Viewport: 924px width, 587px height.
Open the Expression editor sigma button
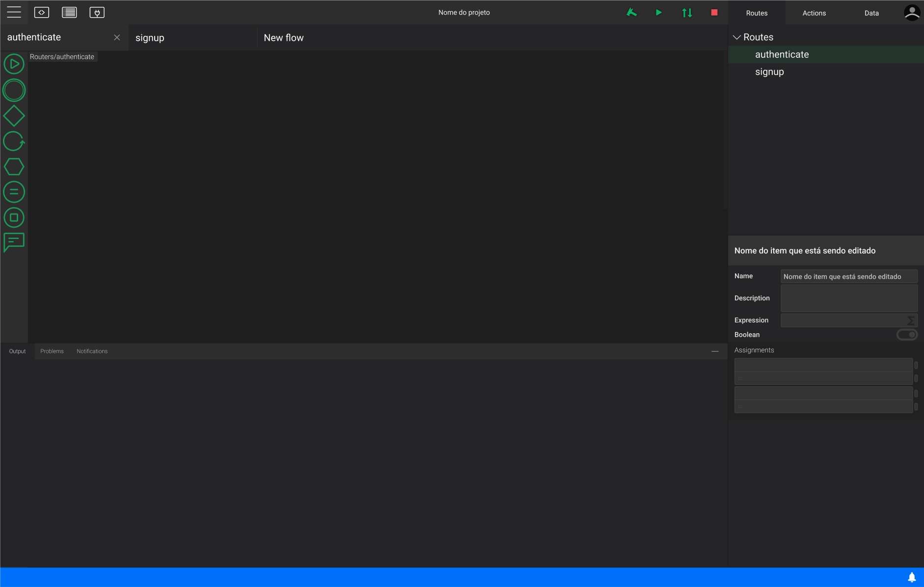(911, 320)
